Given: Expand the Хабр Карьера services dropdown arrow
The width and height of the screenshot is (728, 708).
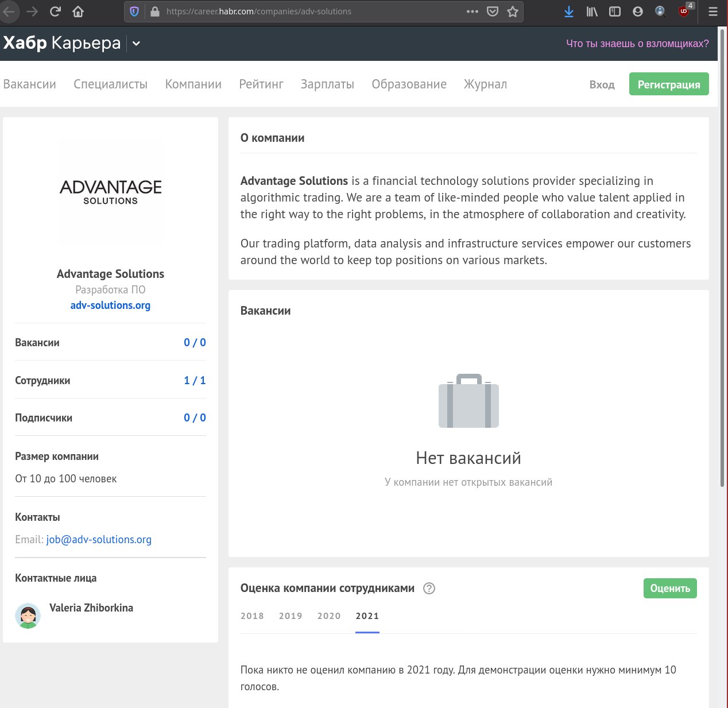Looking at the screenshot, I should point(136,44).
